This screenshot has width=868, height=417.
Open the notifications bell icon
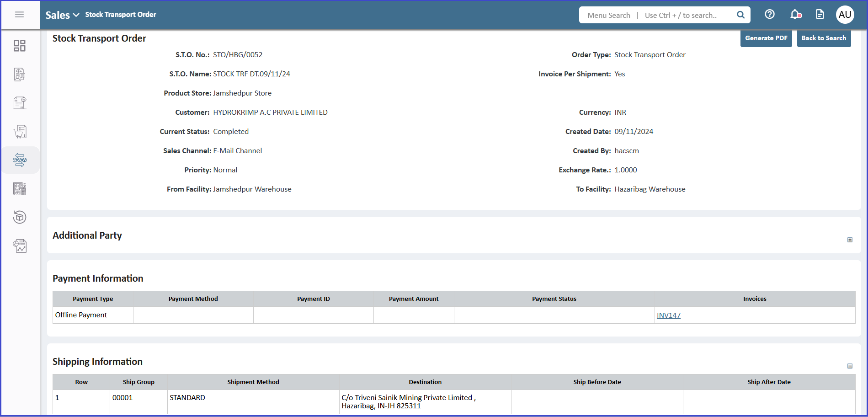tap(796, 15)
